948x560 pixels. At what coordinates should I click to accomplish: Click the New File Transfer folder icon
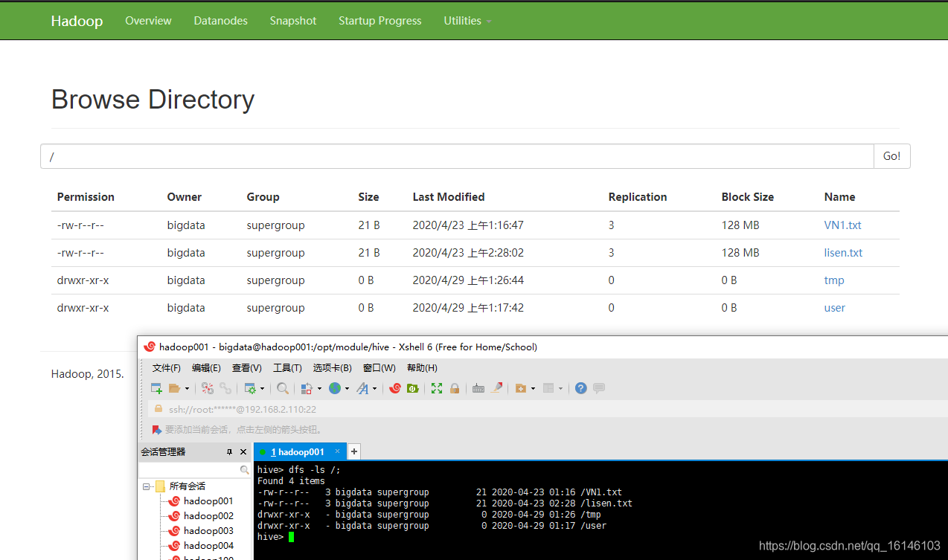[x=521, y=388]
